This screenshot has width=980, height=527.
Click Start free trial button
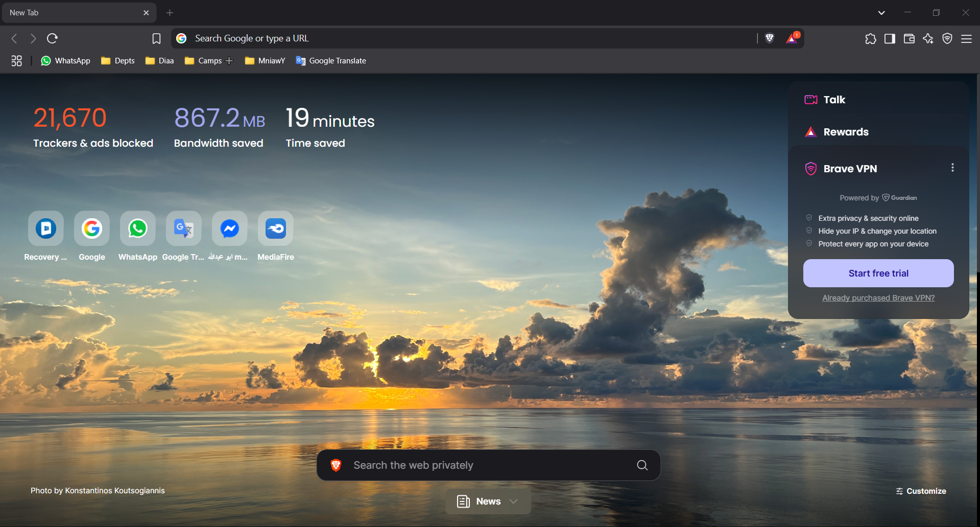[x=878, y=273]
